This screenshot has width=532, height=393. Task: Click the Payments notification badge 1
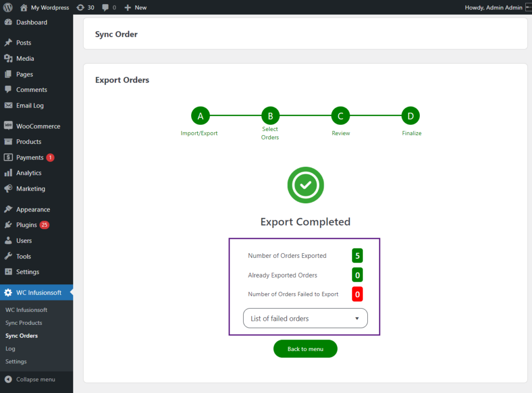(x=50, y=158)
